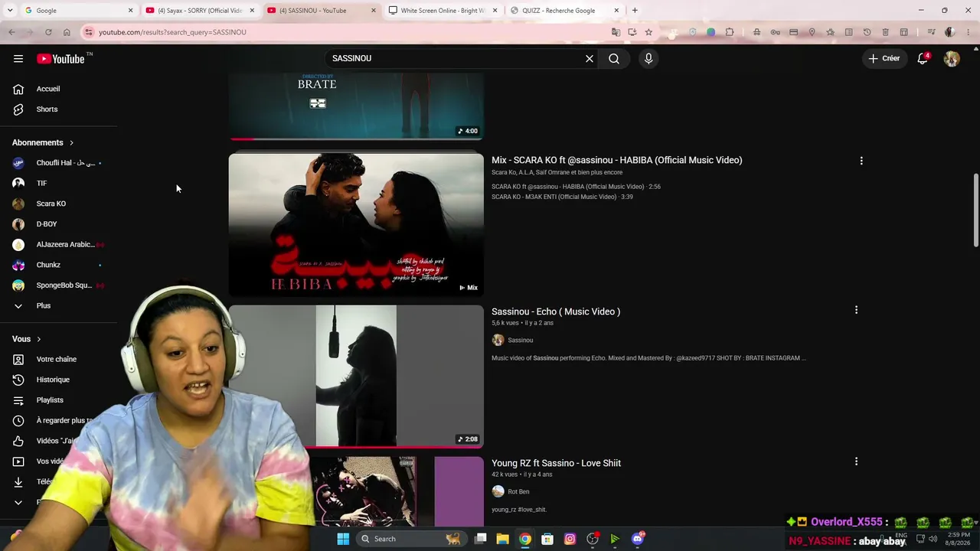Play the Sassinou Echo video thumbnail
The image size is (980, 551).
[x=356, y=376]
